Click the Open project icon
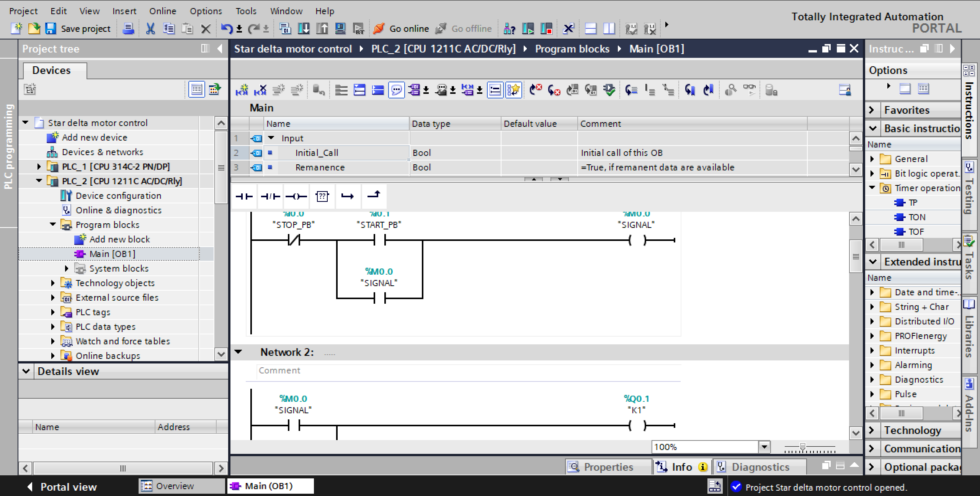 tap(34, 29)
